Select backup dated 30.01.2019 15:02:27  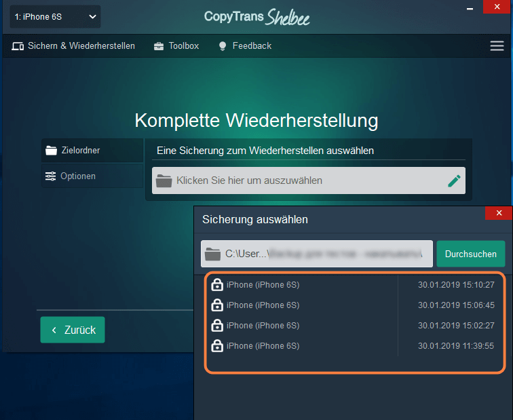click(352, 326)
